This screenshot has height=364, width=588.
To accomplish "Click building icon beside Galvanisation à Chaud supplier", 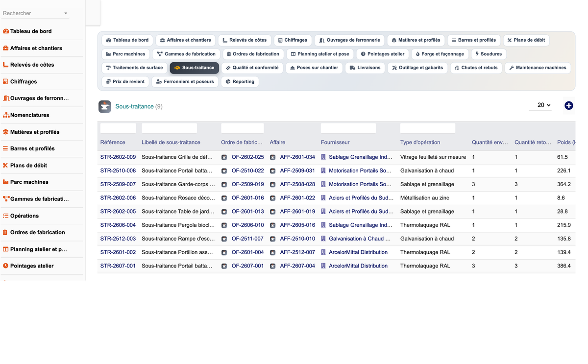I will point(323,239).
